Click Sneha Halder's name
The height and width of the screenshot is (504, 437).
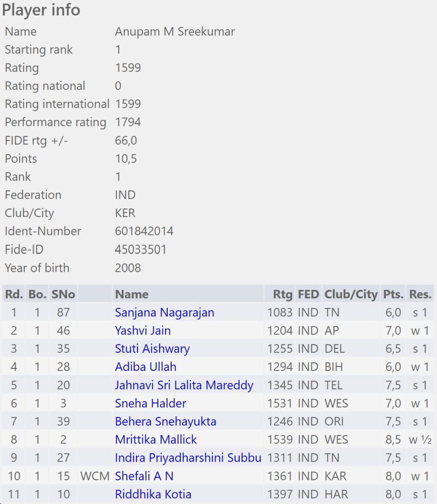151,403
